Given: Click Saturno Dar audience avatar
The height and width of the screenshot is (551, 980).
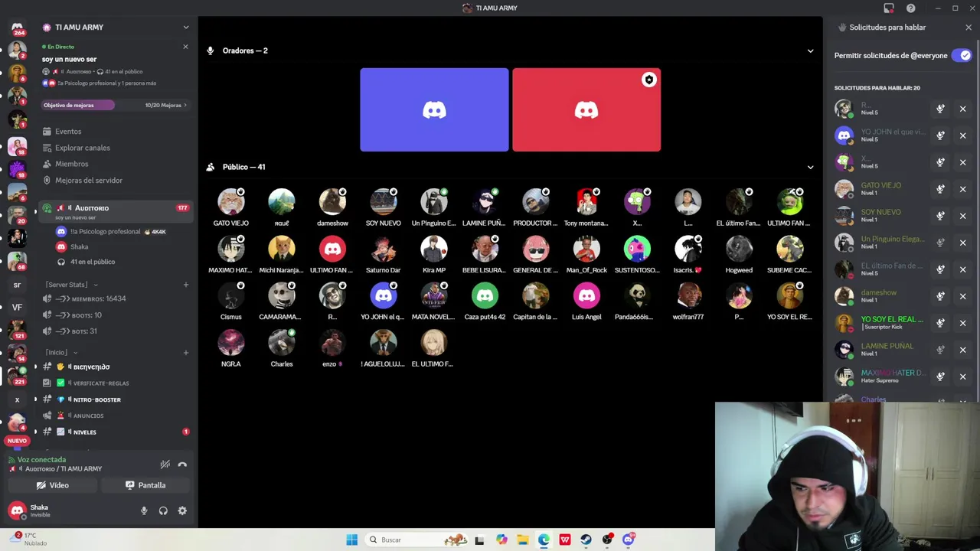Looking at the screenshot, I should point(383,249).
